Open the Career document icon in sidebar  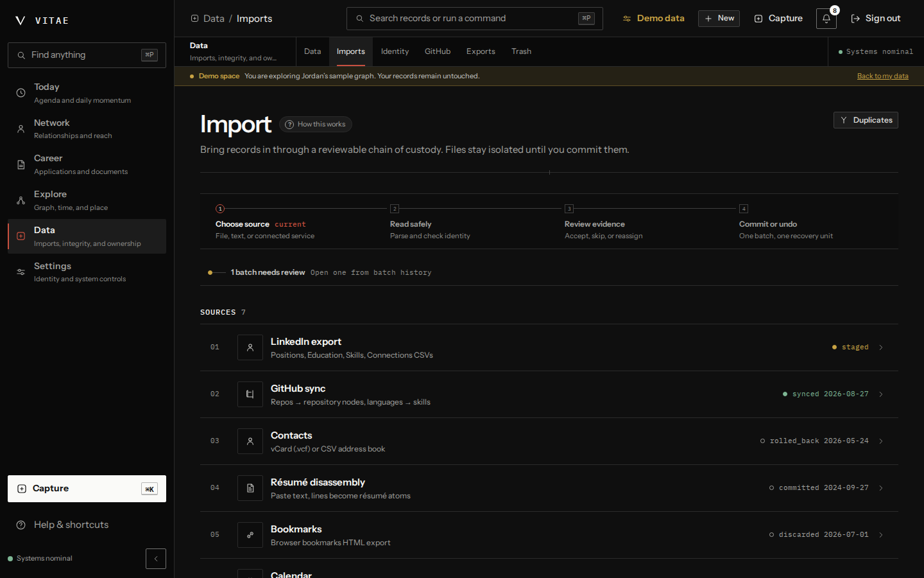[21, 165]
